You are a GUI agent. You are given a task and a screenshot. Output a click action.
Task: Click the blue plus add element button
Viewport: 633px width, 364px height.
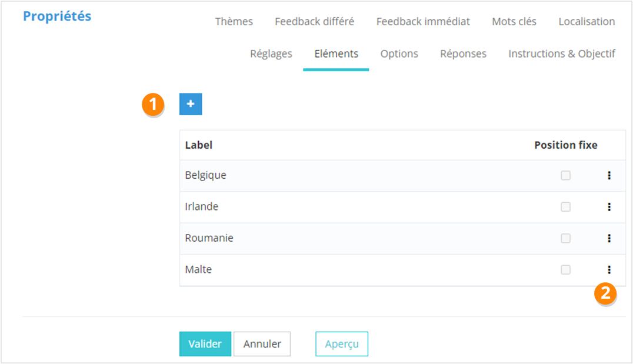coord(191,104)
